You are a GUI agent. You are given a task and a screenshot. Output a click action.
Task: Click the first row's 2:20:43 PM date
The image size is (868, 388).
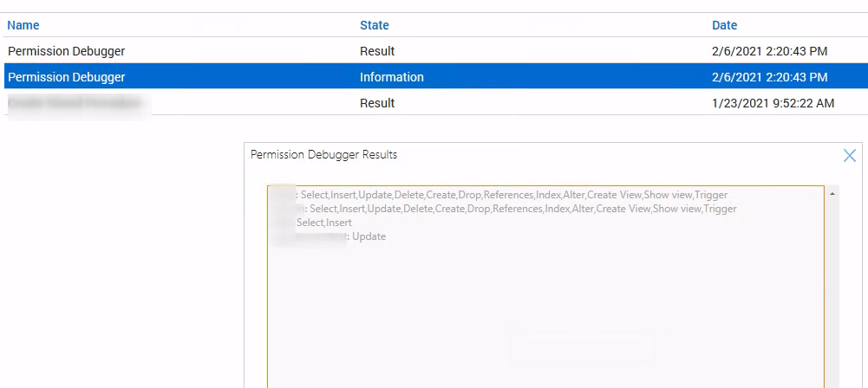[769, 51]
